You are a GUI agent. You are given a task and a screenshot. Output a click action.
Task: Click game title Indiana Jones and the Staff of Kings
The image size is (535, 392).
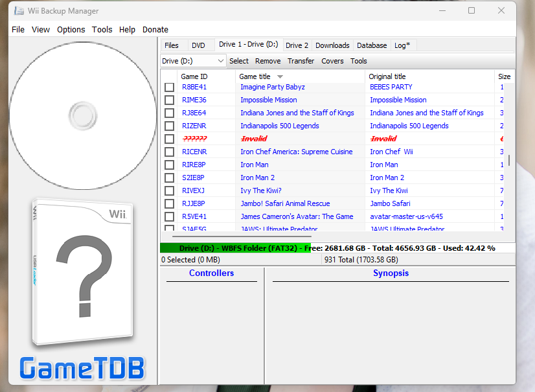point(297,113)
